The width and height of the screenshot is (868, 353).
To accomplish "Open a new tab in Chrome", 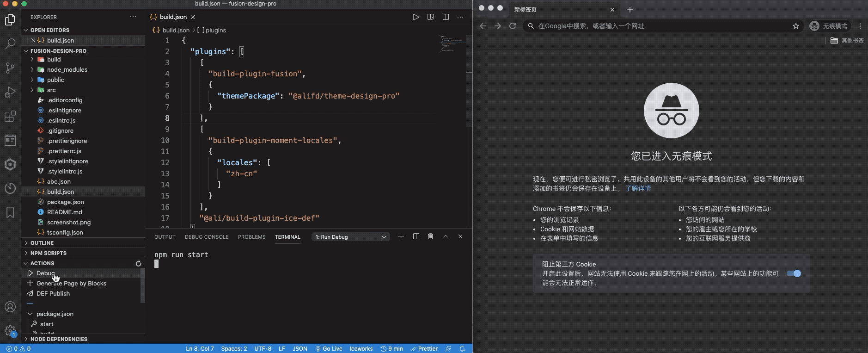I will 630,10.
